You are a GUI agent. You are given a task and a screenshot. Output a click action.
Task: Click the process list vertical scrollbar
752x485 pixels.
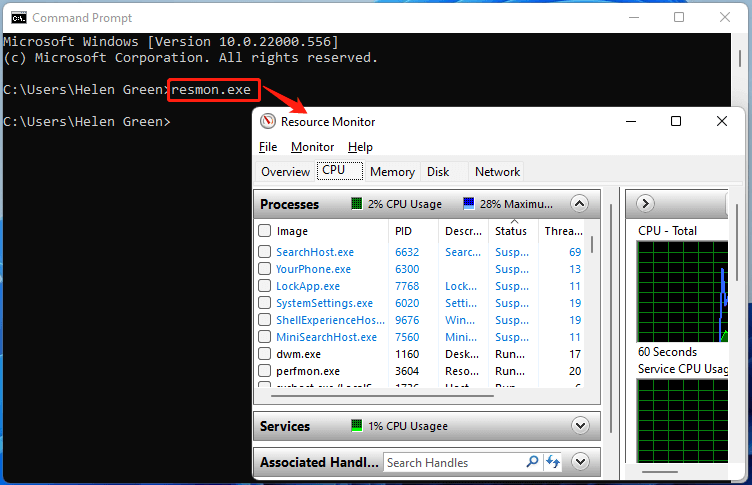click(x=592, y=244)
